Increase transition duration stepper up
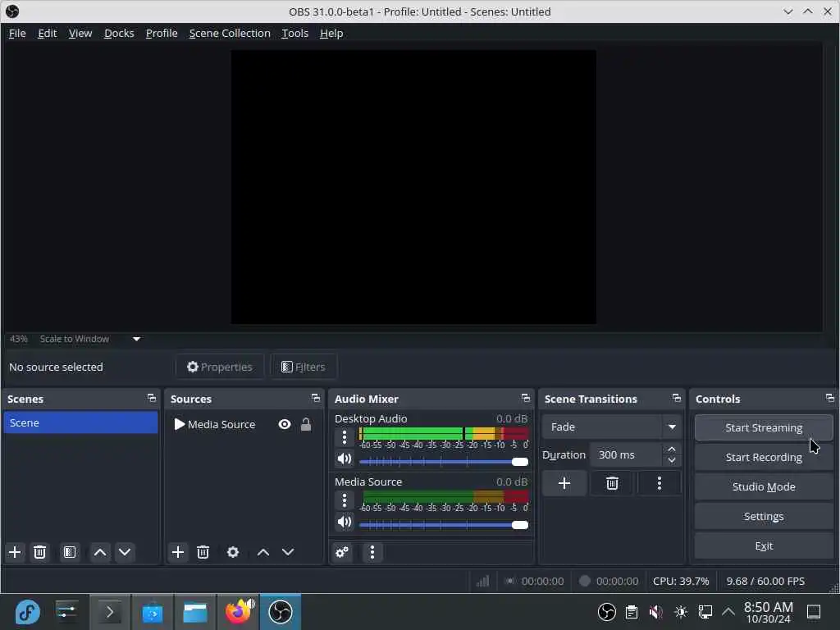Screen dimensions: 840x630 pyautogui.click(x=672, y=449)
